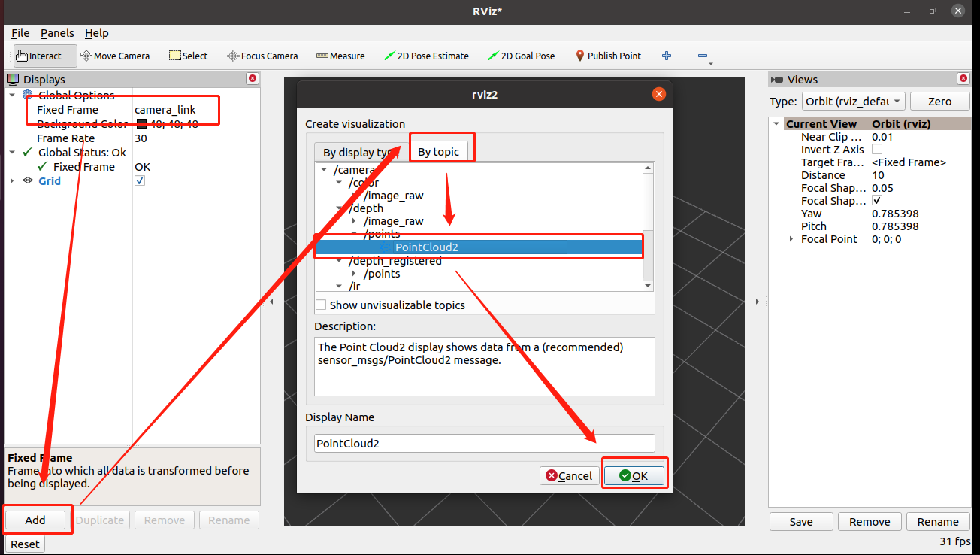Click the Yaw value 0.785398
Viewport: 980px width, 555px height.
(895, 214)
